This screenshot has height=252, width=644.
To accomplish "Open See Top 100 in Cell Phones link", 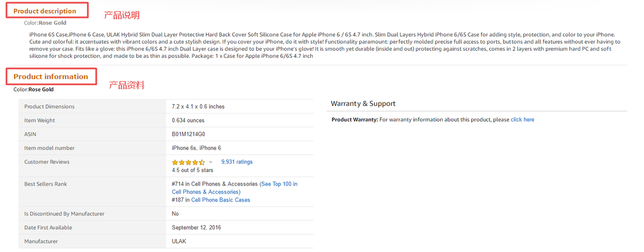I will click(x=235, y=188).
